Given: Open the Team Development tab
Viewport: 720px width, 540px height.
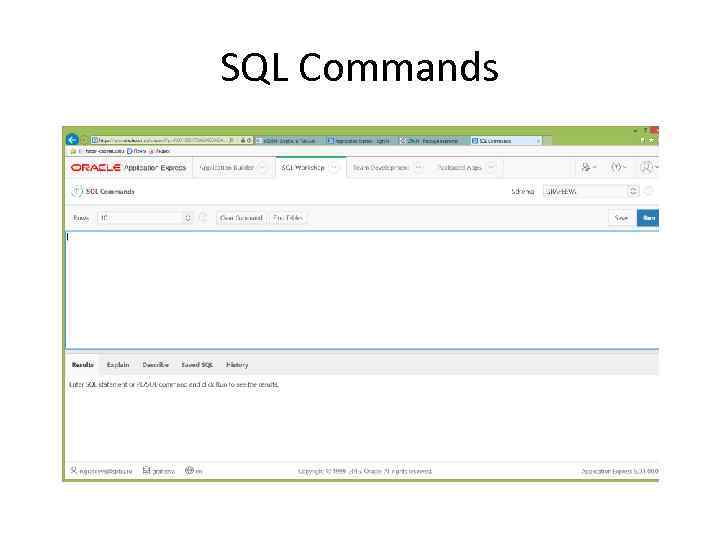Looking at the screenshot, I should (380, 168).
